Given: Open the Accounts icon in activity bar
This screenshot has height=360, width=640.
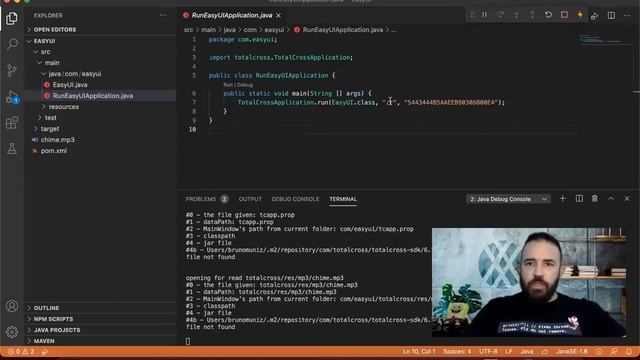Looking at the screenshot, I should pyautogui.click(x=12, y=306).
